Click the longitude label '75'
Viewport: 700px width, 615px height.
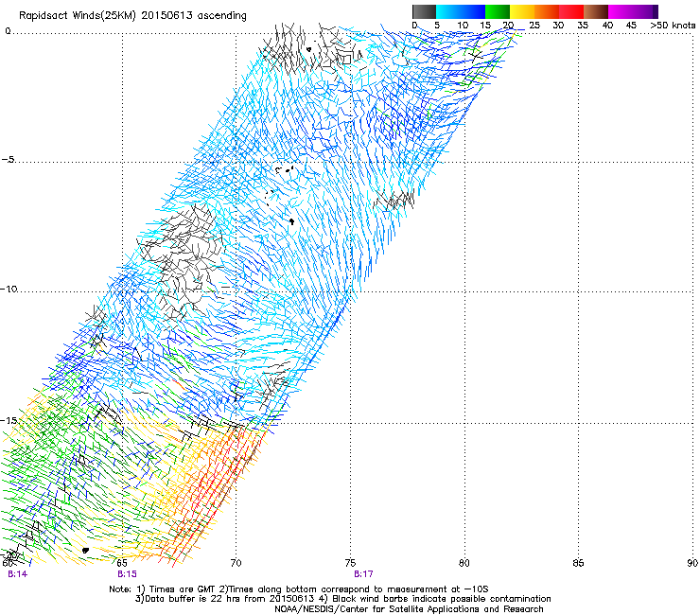pyautogui.click(x=350, y=563)
